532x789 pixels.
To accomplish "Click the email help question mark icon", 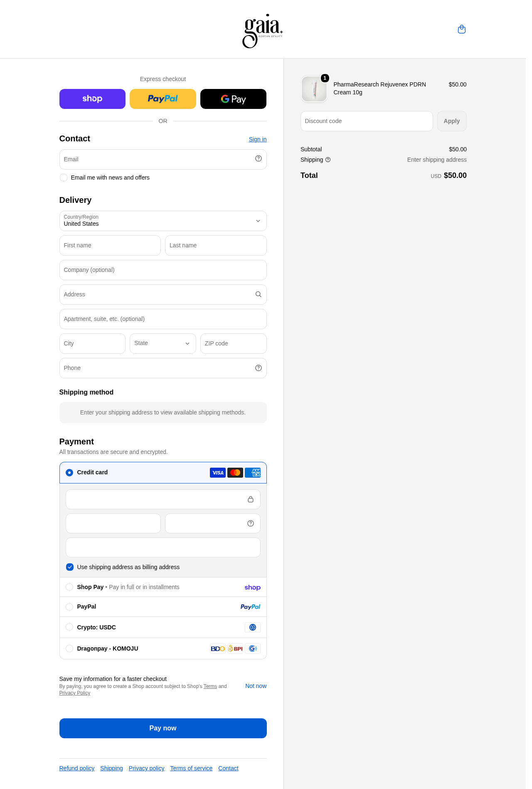I will point(259,158).
